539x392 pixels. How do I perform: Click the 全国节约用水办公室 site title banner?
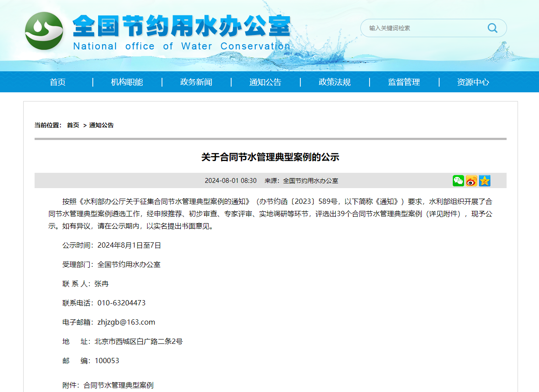(x=181, y=27)
